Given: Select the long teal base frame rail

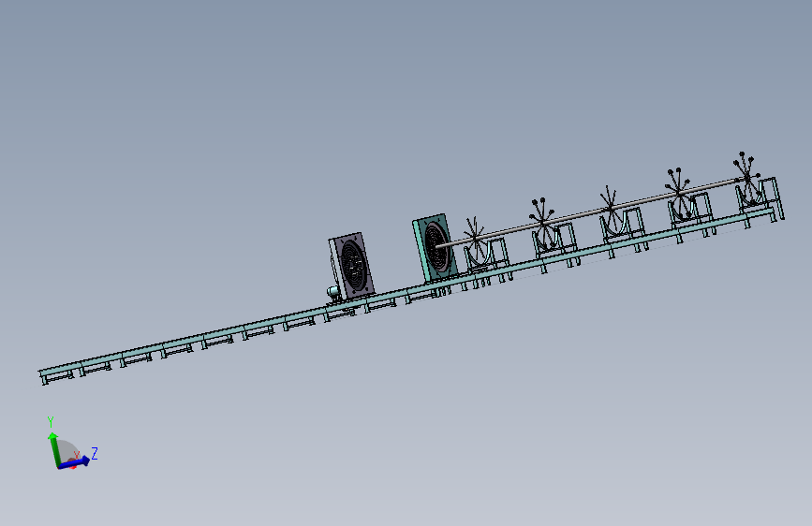Looking at the screenshot, I should [406, 294].
